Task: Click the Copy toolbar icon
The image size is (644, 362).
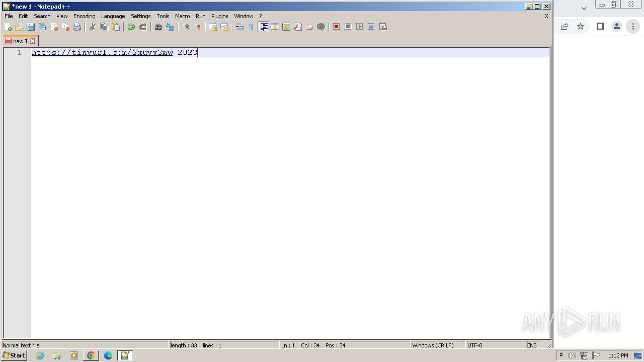Action: coord(104,27)
